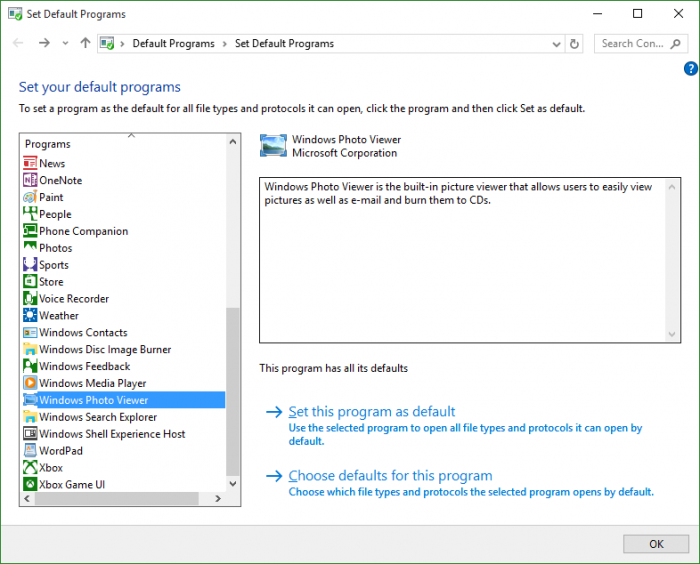Click programs list scroll up arrow
700x564 pixels.
[233, 142]
